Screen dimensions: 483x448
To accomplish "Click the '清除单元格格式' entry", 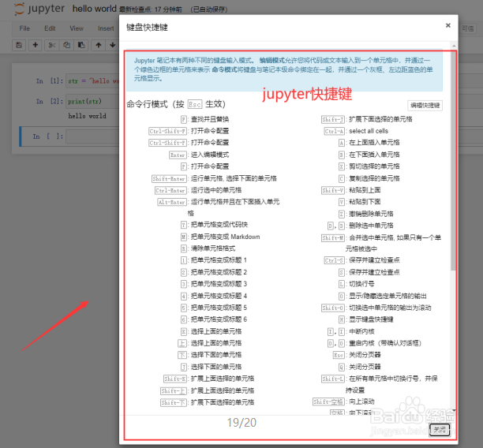I will coord(208,248).
